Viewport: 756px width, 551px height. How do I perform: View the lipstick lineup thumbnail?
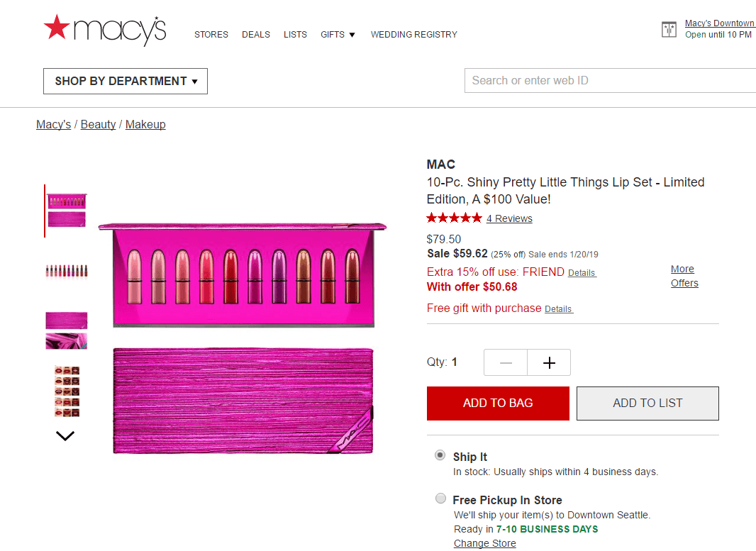coord(67,271)
